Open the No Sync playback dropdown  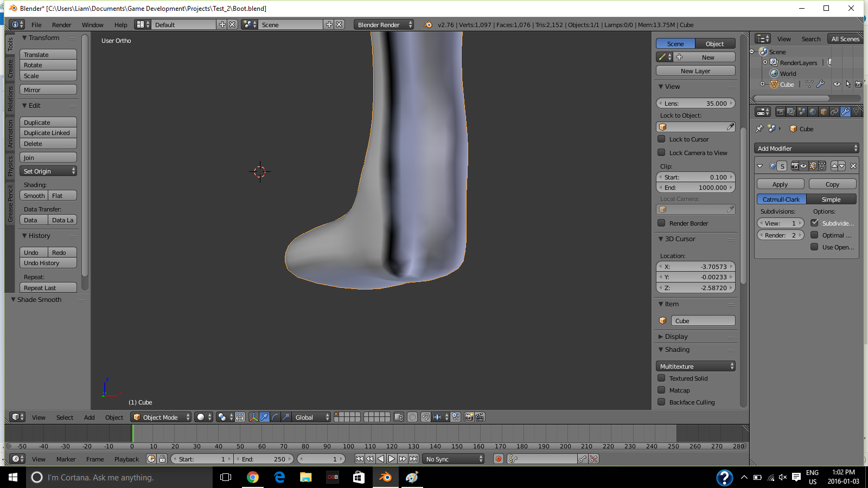pyautogui.click(x=454, y=459)
